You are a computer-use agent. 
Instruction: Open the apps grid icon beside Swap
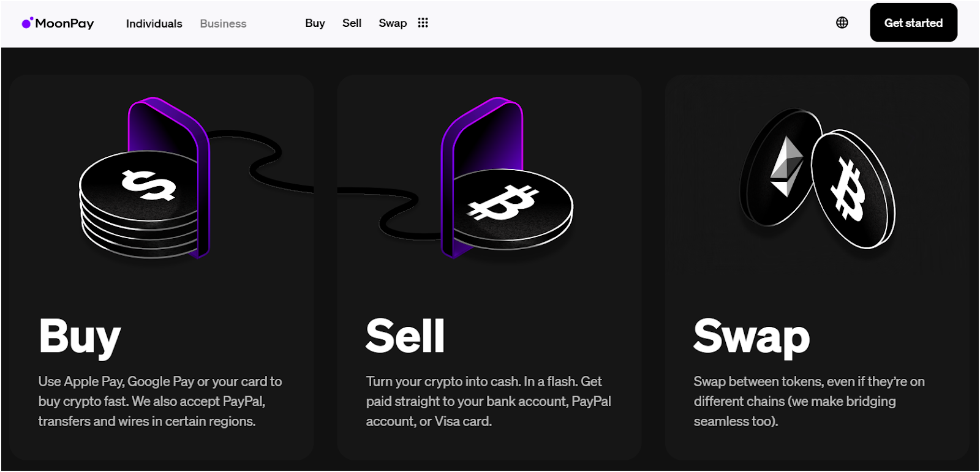[x=423, y=23]
